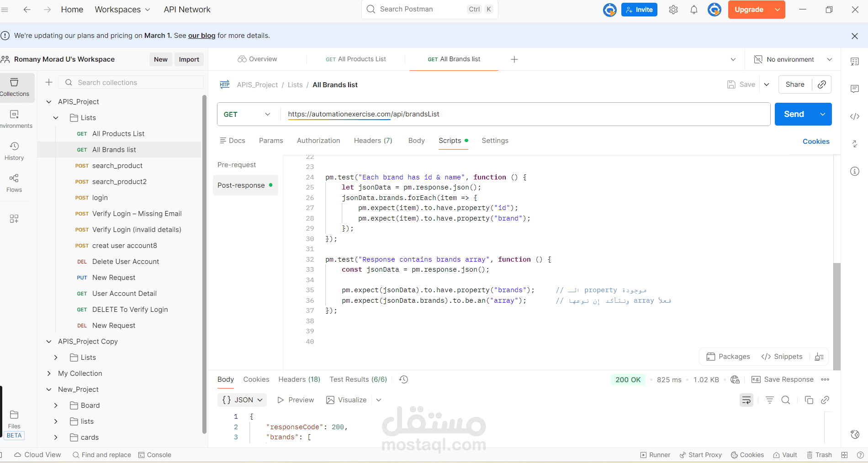Open the Overview tab
The width and height of the screenshot is (868, 463).
[257, 59]
